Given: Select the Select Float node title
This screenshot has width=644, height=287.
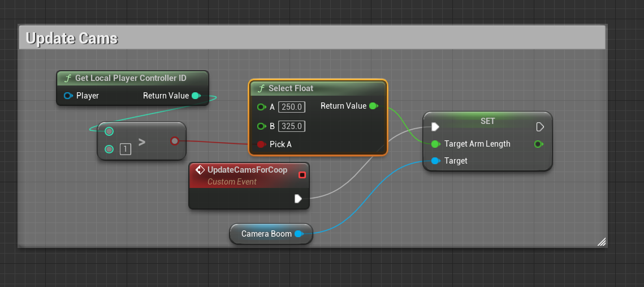Looking at the screenshot, I should pyautogui.click(x=291, y=88).
